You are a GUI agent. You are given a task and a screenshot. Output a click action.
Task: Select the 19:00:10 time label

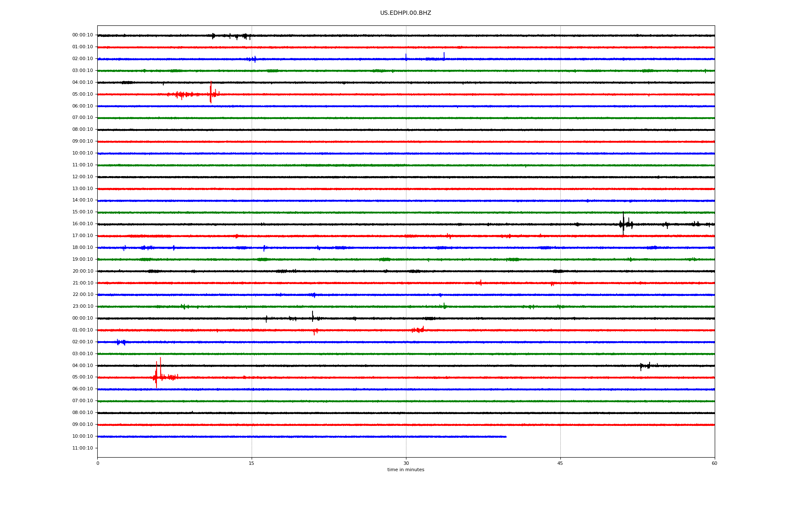point(82,260)
